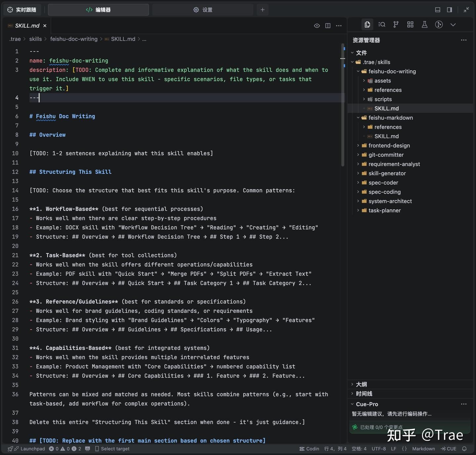This screenshot has height=455, width=476.
Task: Expand the frontend-design folder
Action: (389, 146)
